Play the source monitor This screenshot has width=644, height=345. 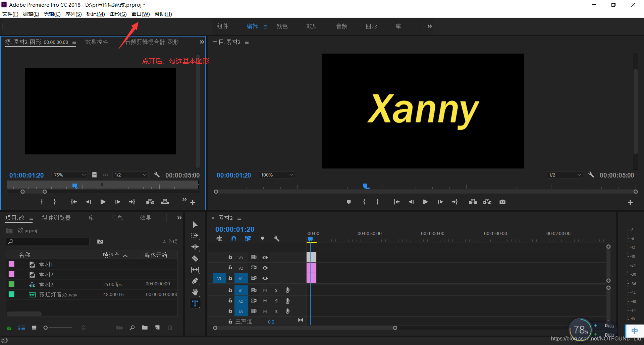pyautogui.click(x=103, y=202)
